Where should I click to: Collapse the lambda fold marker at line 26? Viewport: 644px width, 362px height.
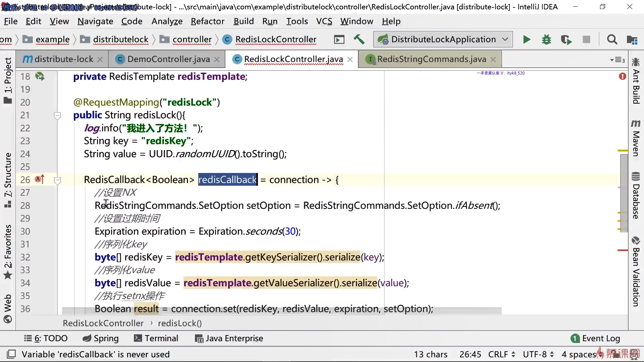pos(57,180)
